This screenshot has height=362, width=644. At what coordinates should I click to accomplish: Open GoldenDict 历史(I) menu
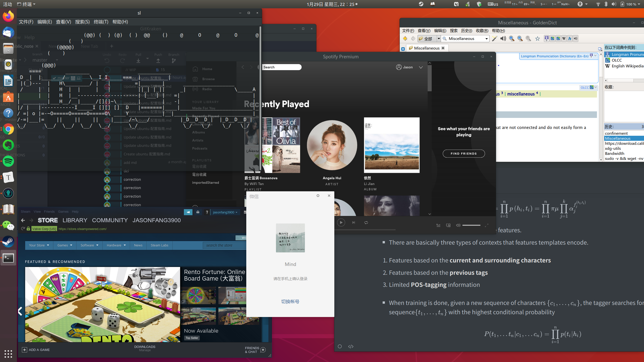click(x=466, y=30)
